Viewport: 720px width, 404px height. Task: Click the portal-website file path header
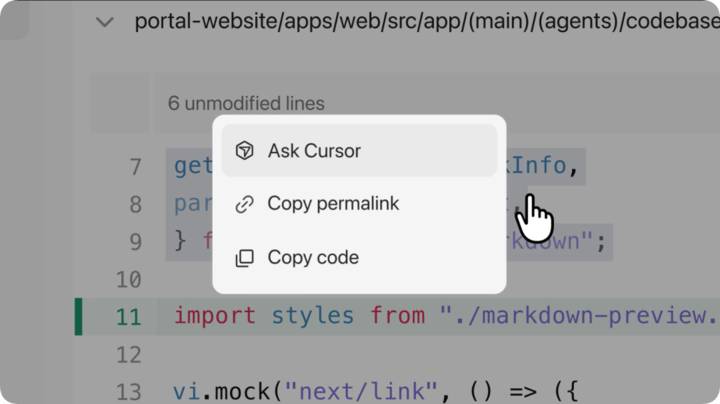coord(427,22)
